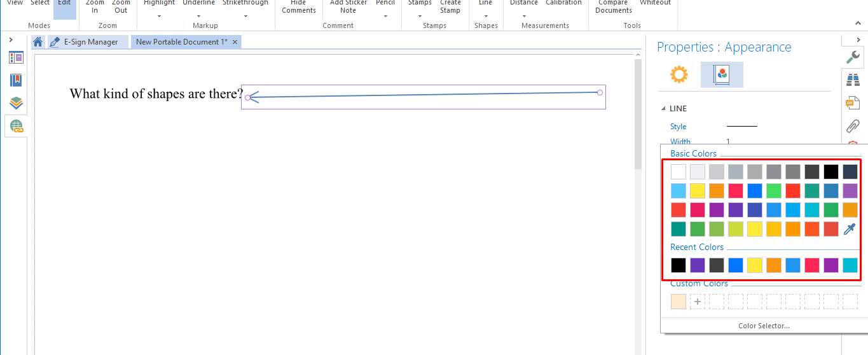Select the dark navy swatch in Basic Colors

tap(850, 172)
